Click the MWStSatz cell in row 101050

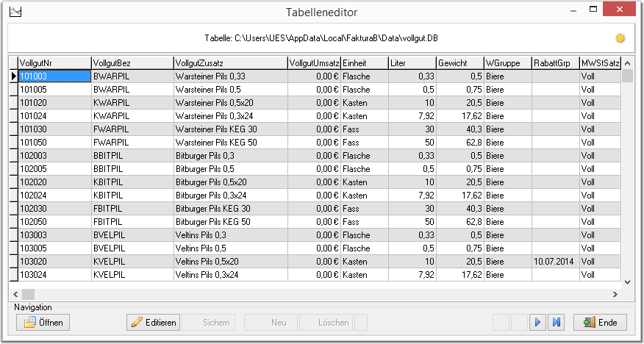pos(601,143)
